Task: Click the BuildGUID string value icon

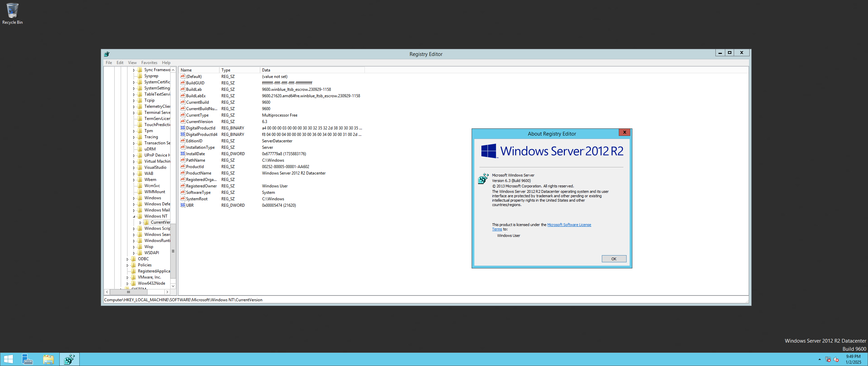Action: 183,83
